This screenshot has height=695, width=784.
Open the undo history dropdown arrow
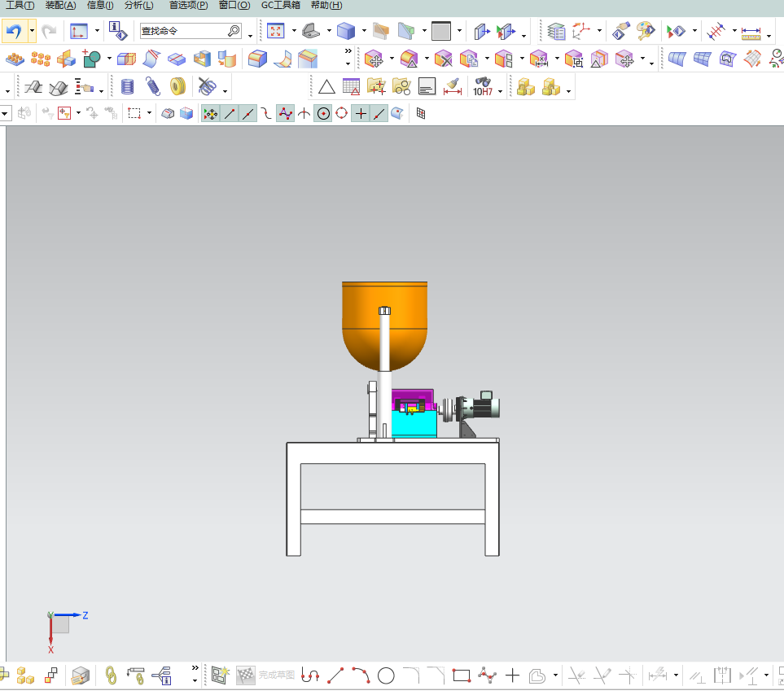tap(32, 31)
